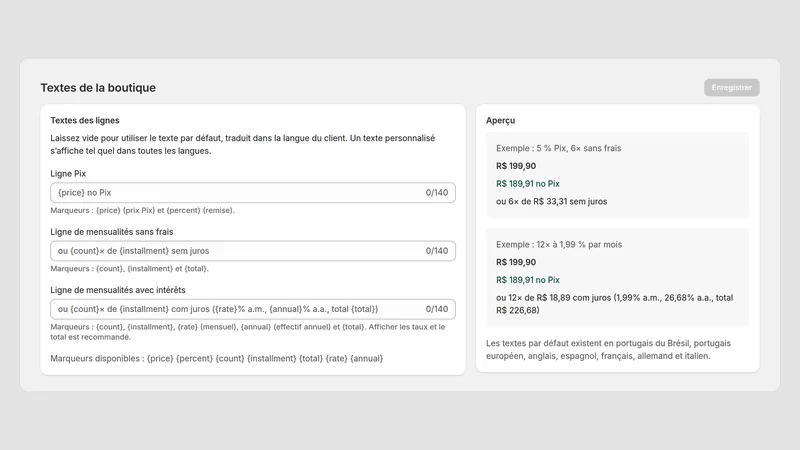This screenshot has width=800, height=450.
Task: Click 'ou 6× de R$ 33,31 sem juros' line
Action: point(552,202)
